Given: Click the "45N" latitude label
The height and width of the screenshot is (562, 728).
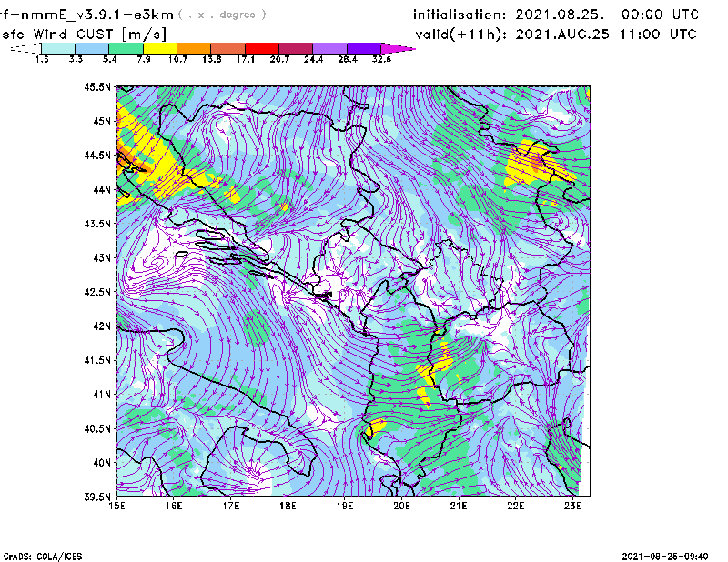Looking at the screenshot, I should click(x=102, y=121).
